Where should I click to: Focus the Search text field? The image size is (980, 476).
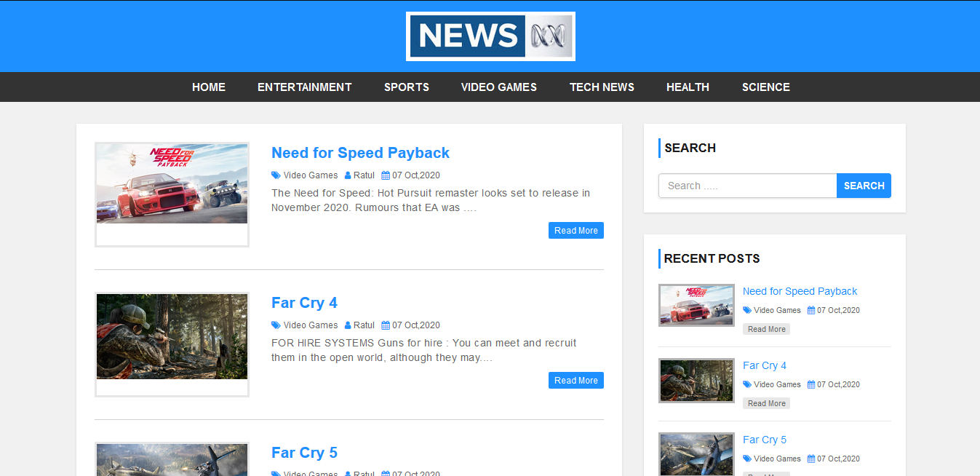point(748,186)
